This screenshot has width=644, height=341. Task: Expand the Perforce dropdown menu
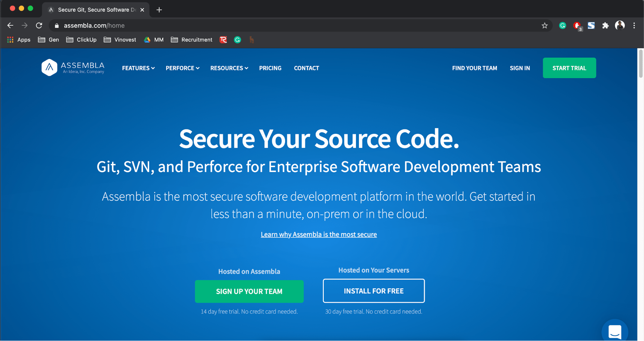coord(182,68)
